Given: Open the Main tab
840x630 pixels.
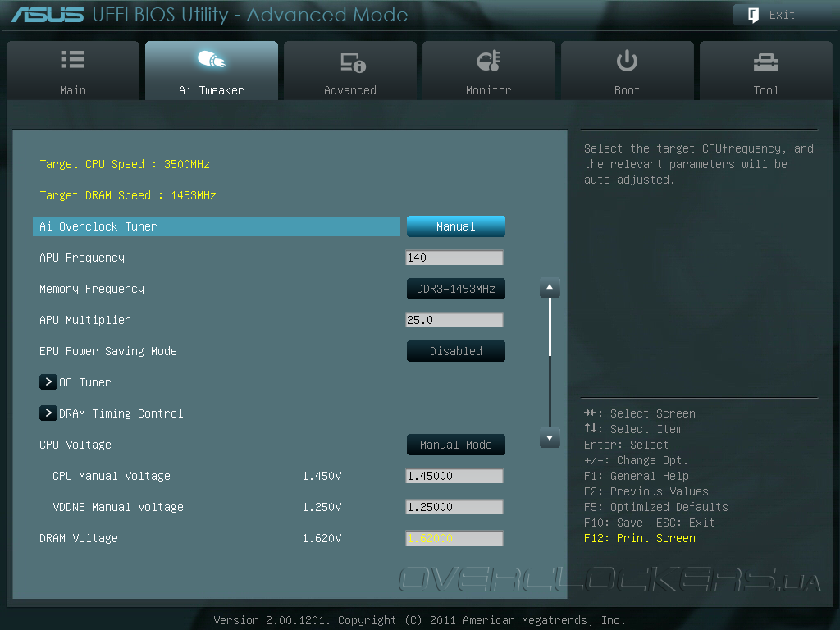Looking at the screenshot, I should 73,71.
